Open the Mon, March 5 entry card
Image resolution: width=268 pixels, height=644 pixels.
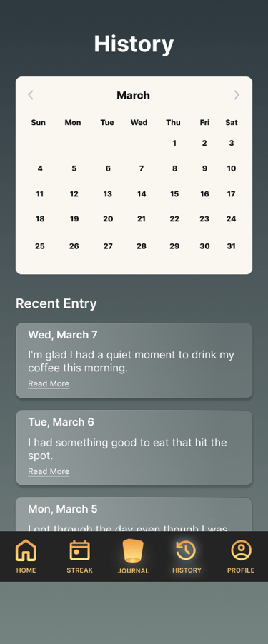coord(134,514)
